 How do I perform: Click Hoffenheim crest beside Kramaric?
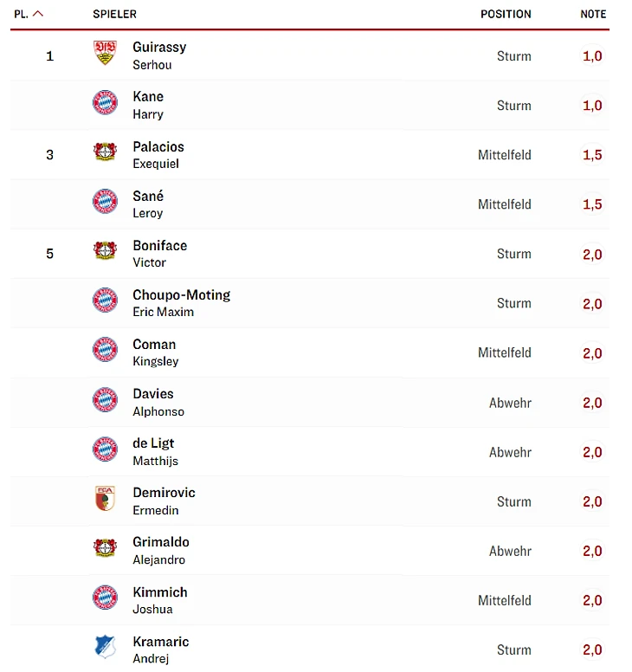tap(105, 646)
